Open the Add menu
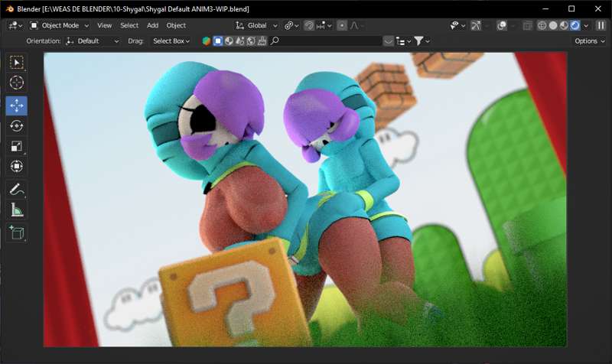This screenshot has width=612, height=364. click(x=152, y=25)
